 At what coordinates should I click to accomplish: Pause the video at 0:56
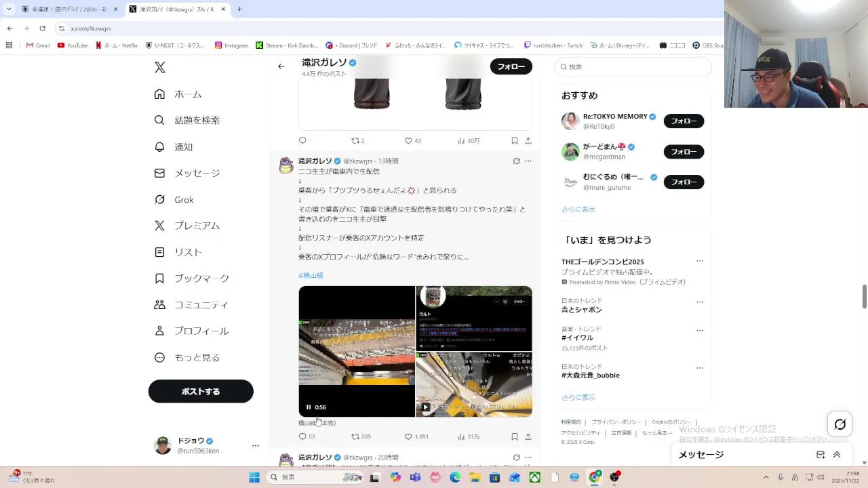click(309, 407)
